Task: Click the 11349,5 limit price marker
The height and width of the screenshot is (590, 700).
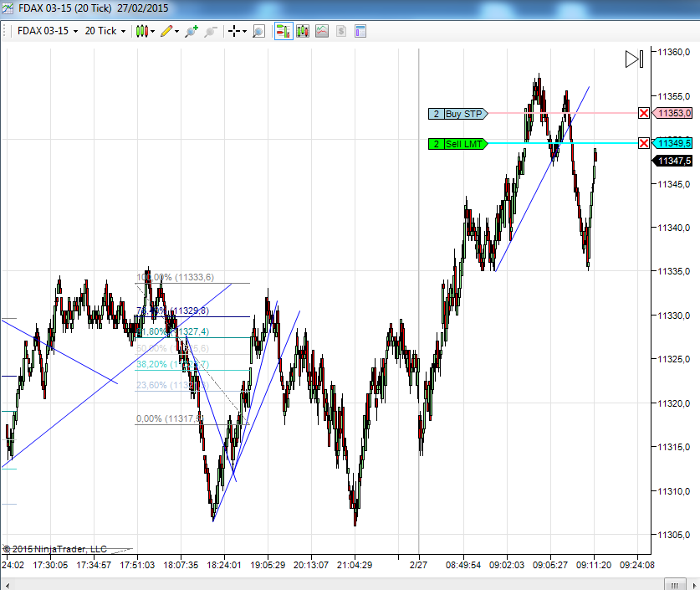Action: (672, 143)
